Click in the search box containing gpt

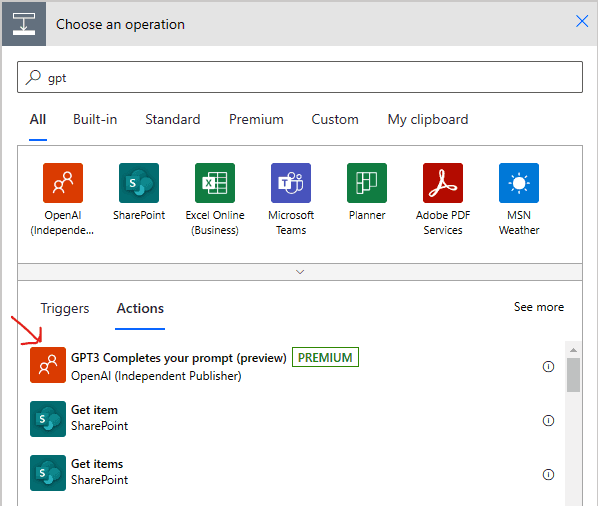300,77
